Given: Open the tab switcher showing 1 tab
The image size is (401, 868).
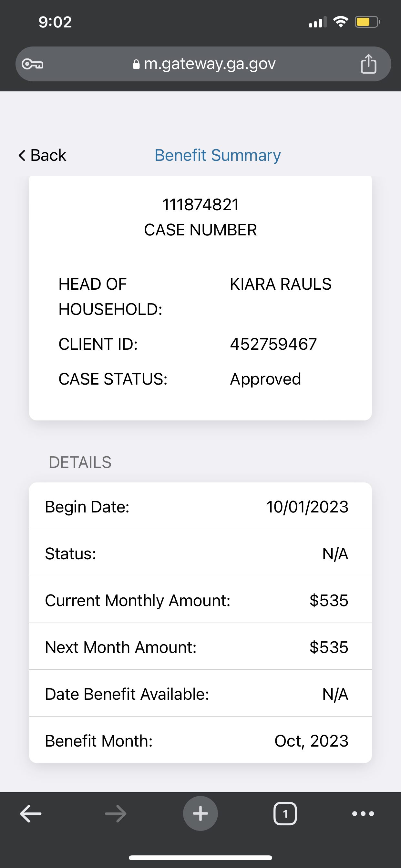Looking at the screenshot, I should [x=285, y=814].
